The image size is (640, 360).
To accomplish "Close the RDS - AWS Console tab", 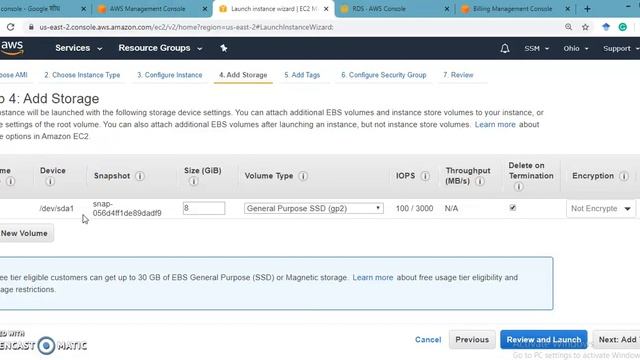I will click(447, 9).
